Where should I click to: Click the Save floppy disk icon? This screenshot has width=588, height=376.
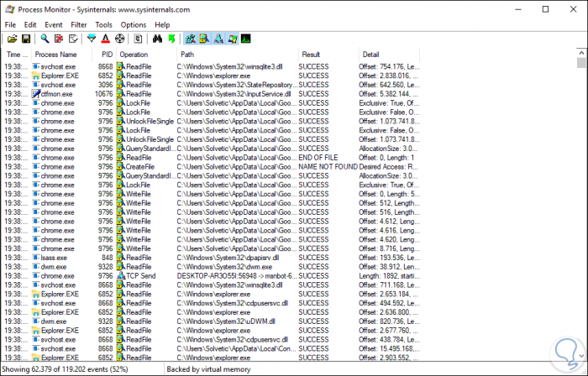[x=25, y=39]
